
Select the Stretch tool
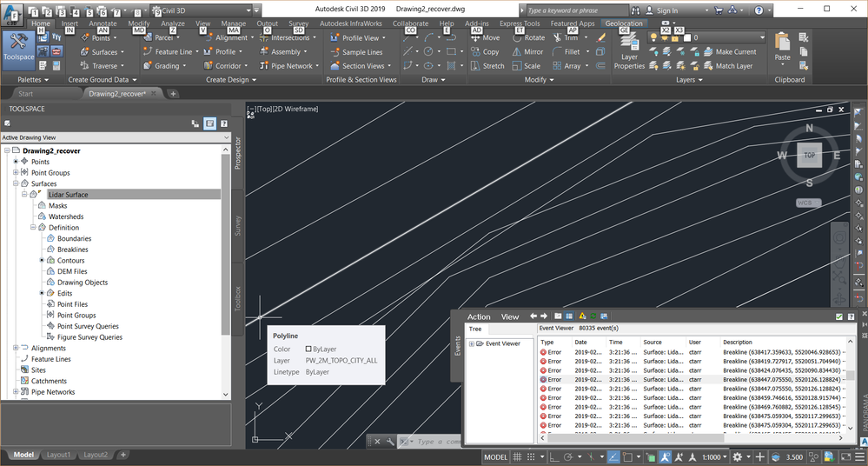487,65
